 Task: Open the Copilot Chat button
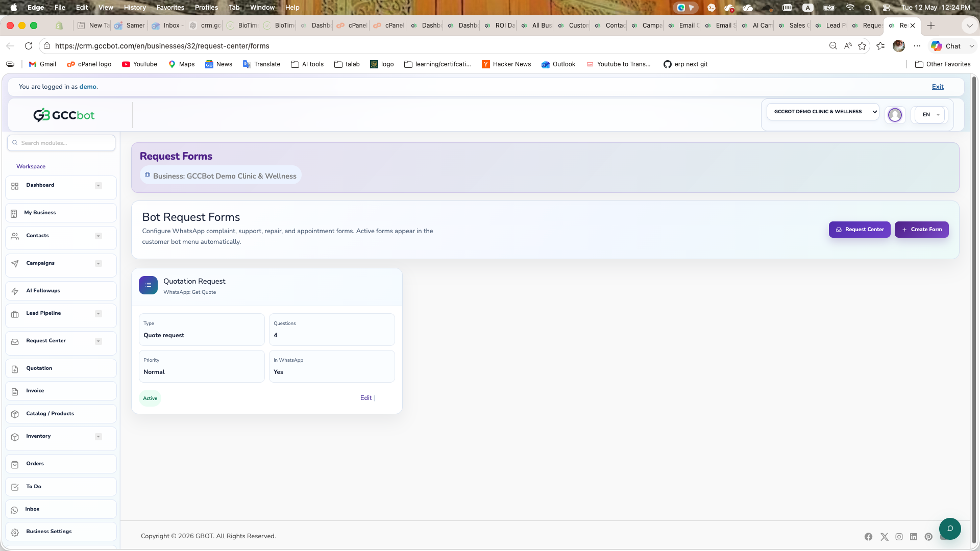tap(946, 46)
